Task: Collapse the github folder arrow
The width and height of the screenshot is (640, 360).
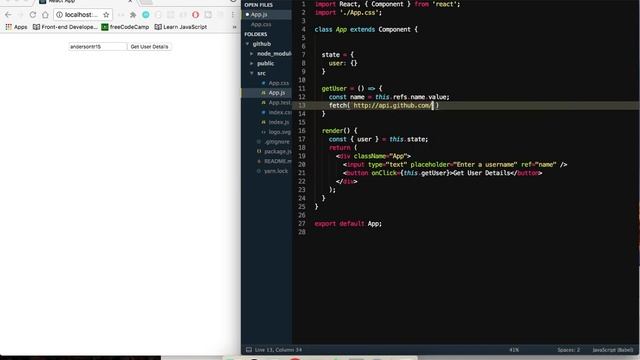Action: point(247,44)
